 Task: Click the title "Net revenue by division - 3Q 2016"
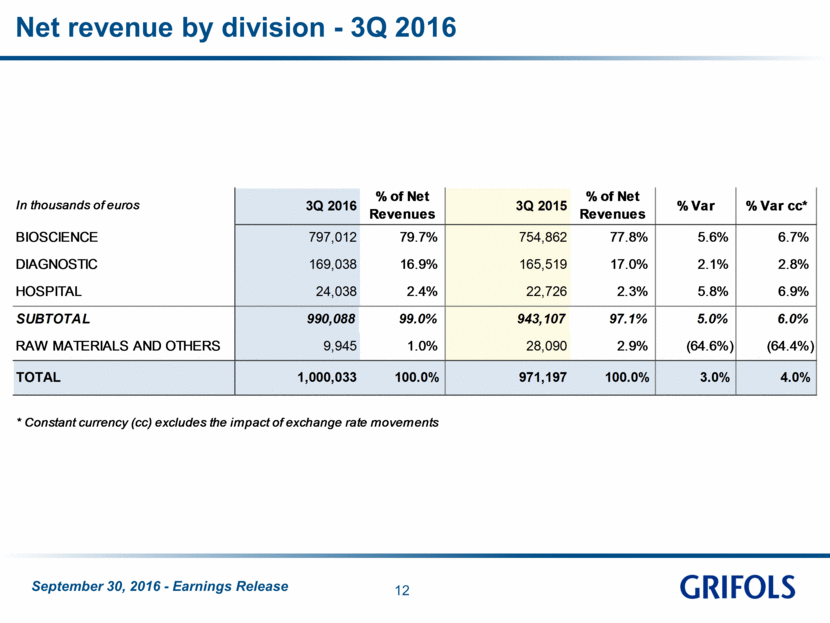click(236, 28)
